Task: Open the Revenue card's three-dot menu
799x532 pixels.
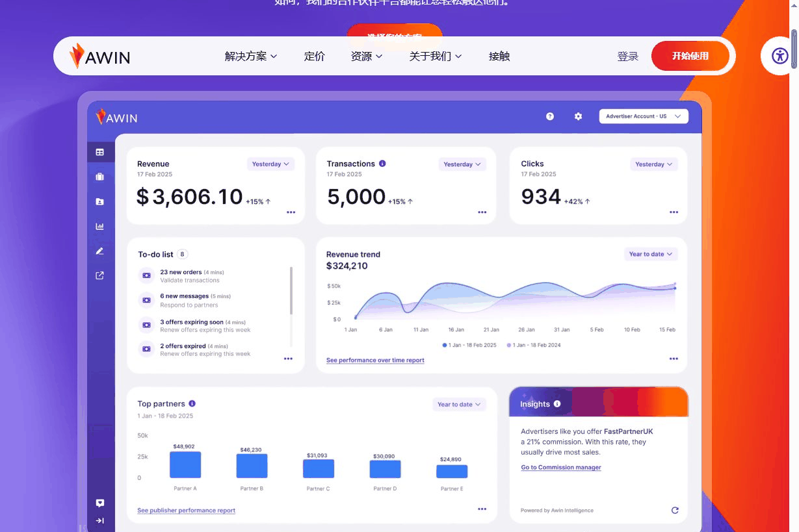Action: (x=291, y=212)
